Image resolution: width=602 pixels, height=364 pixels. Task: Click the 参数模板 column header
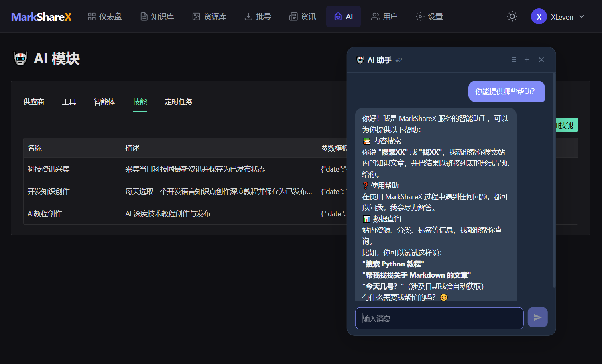pos(334,148)
